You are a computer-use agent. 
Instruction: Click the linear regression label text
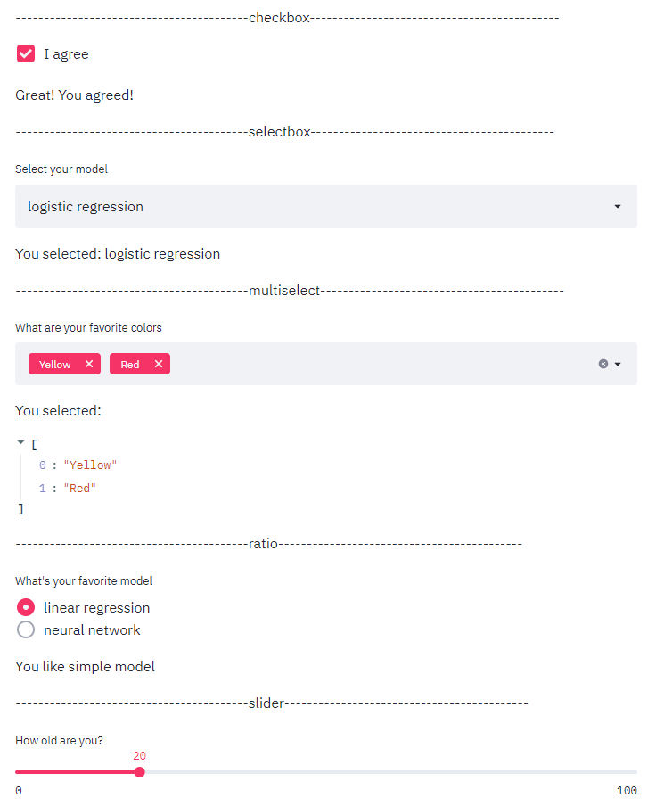point(96,608)
